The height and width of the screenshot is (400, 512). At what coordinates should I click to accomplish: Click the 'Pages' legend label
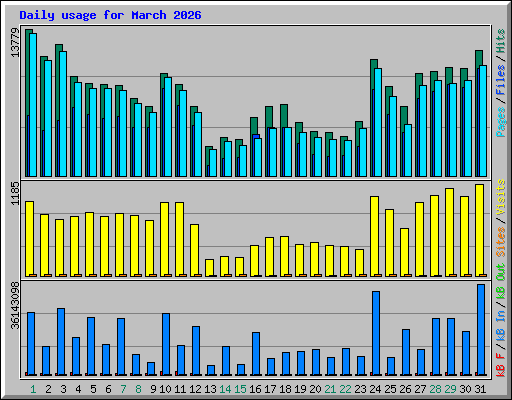coord(501,122)
